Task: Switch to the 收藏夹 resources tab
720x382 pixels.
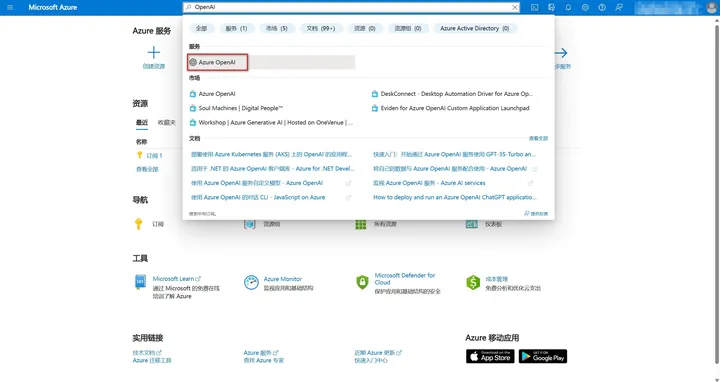Action: coord(167,123)
